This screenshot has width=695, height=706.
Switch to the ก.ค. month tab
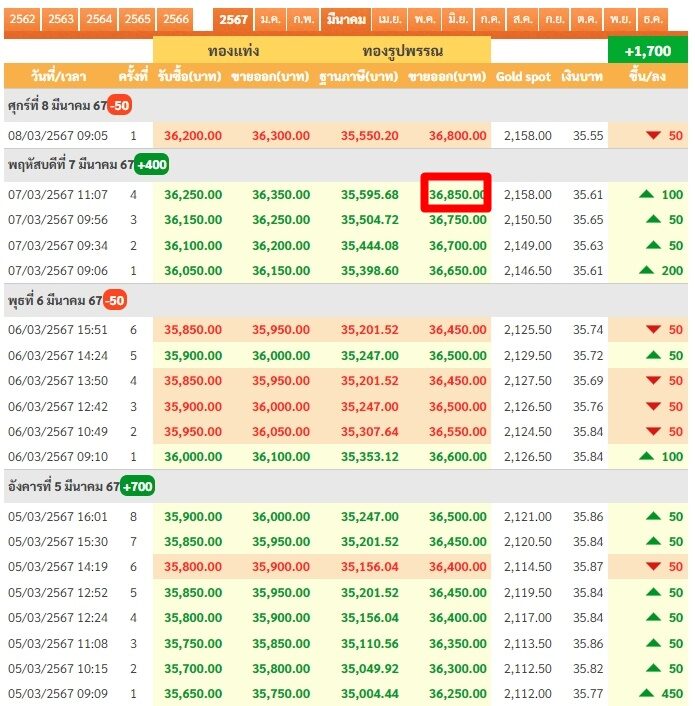click(490, 20)
